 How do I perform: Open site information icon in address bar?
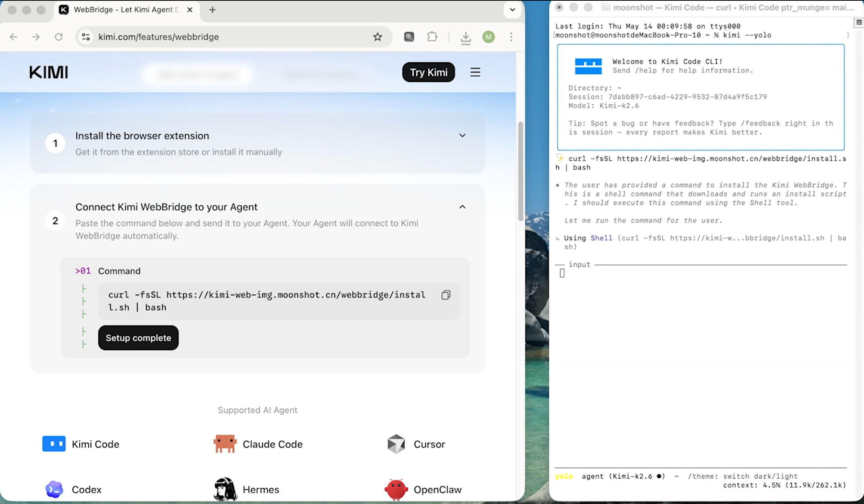tap(86, 37)
